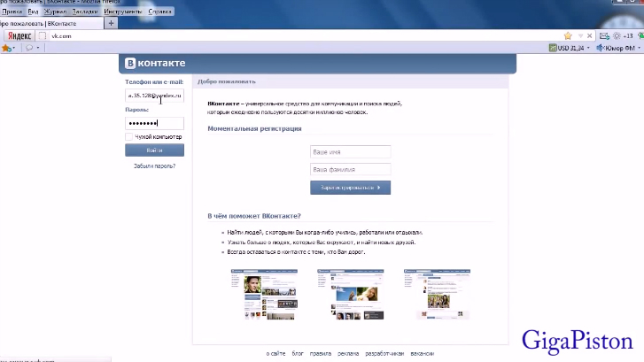Select the 'Добро пожаловать | ВКонтакте' tab
Image resolution: width=644 pixels, height=362 pixels.
pyautogui.click(x=50, y=23)
